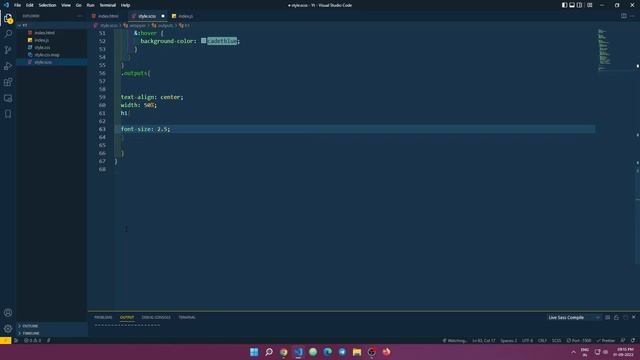This screenshot has width=640, height=360.
Task: Open Google Chrome from the taskbar
Action: [x=284, y=352]
